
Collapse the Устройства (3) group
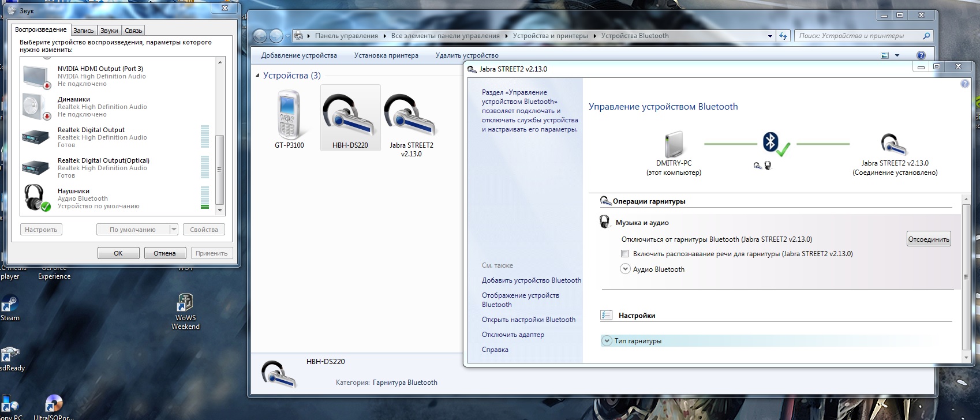(x=258, y=76)
